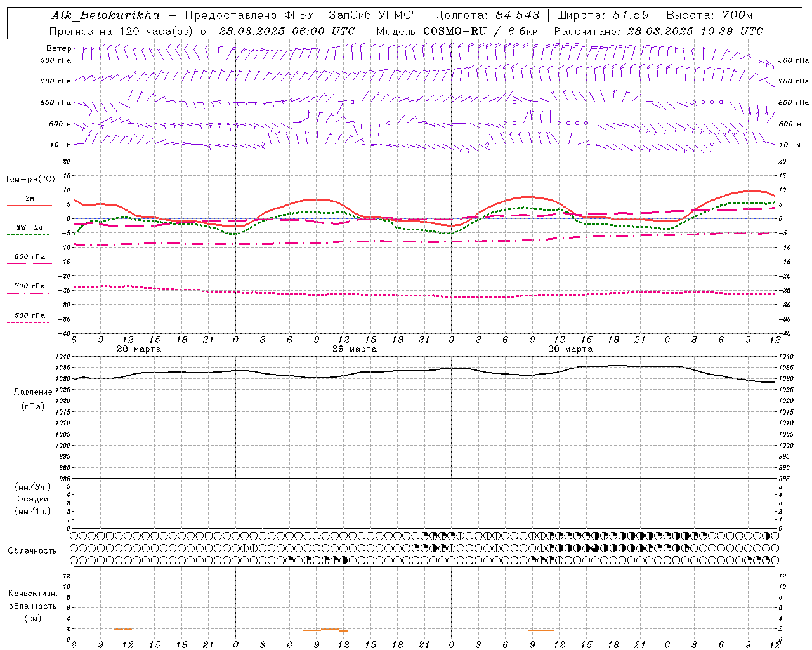The height and width of the screenshot is (650, 812).
Task: Click the Осадки precipitation label
Action: [32, 499]
